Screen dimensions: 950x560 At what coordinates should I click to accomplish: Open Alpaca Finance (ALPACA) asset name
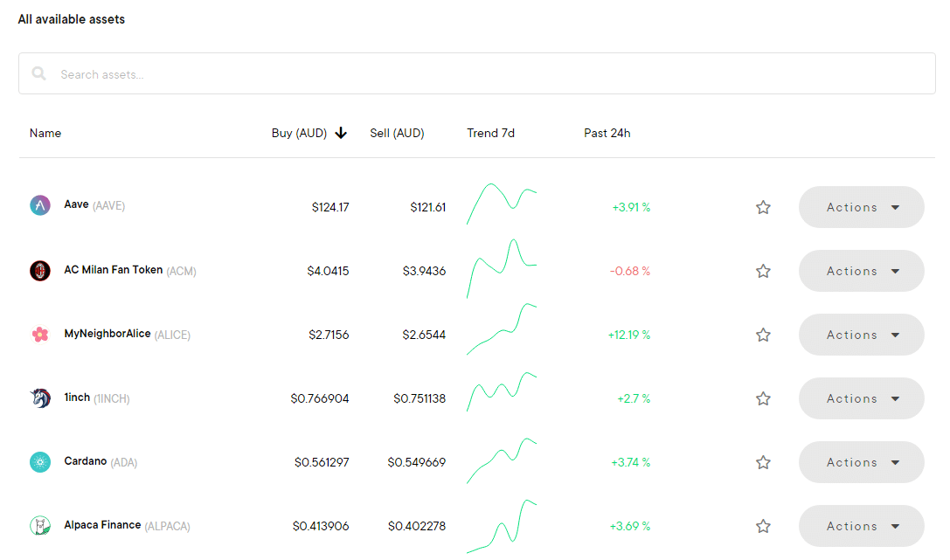pyautogui.click(x=128, y=526)
